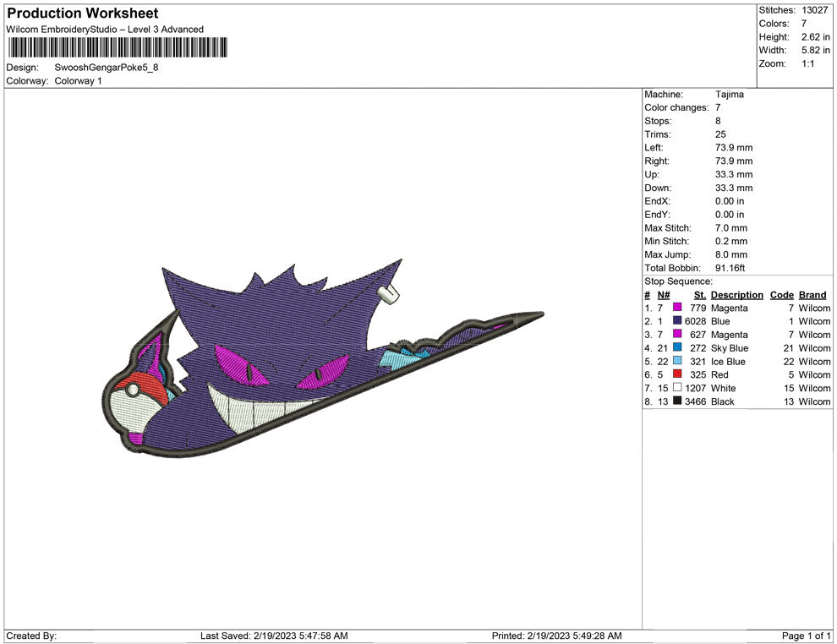
Task: Click the 'Page 1 of 1' footer text
Action: [806, 636]
